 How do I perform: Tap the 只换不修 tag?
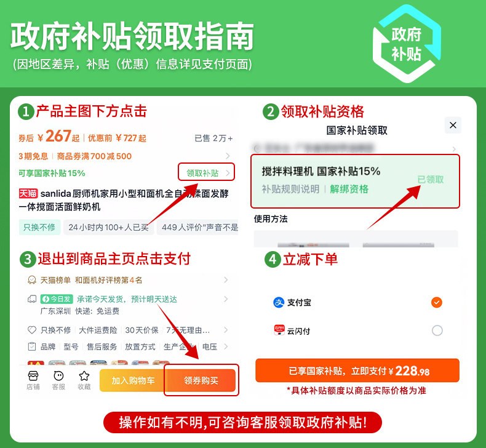(x=39, y=227)
